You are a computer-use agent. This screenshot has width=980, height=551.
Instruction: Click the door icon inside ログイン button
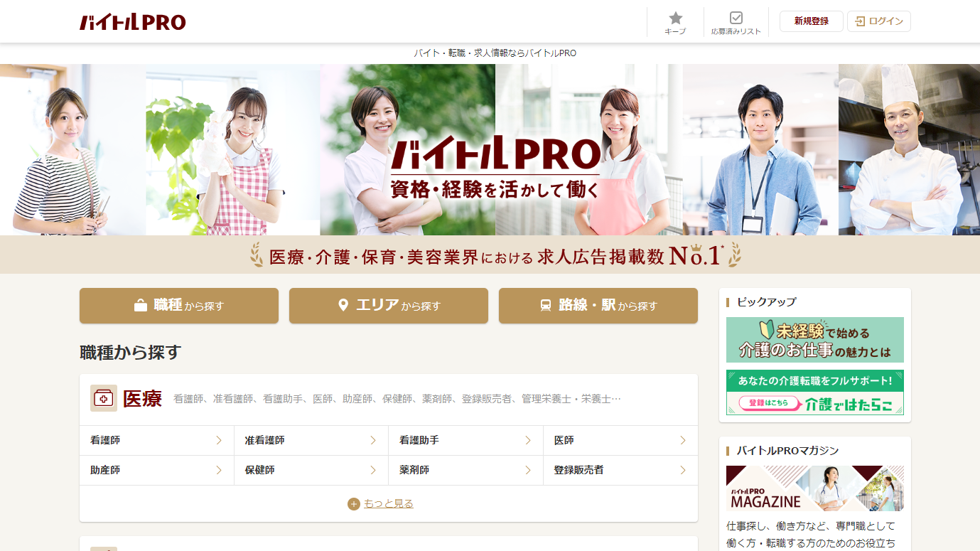point(861,21)
